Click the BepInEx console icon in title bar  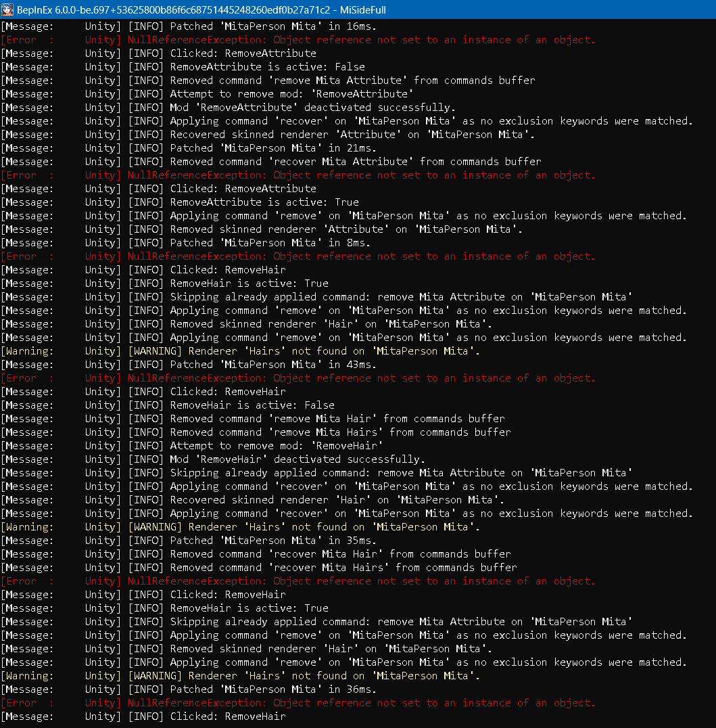point(9,9)
